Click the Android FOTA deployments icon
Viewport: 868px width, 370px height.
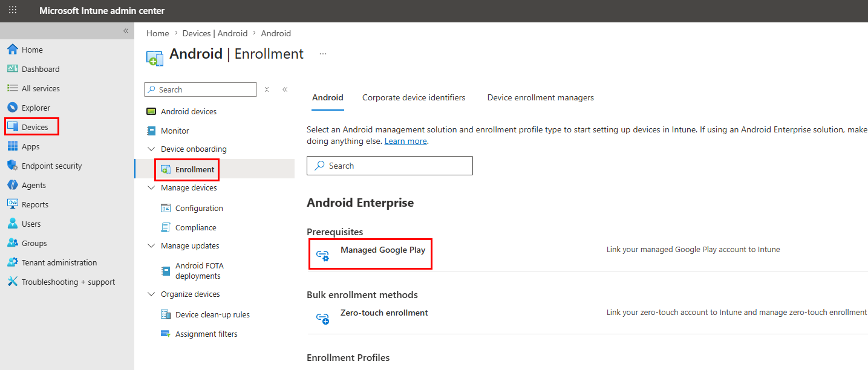[166, 271]
